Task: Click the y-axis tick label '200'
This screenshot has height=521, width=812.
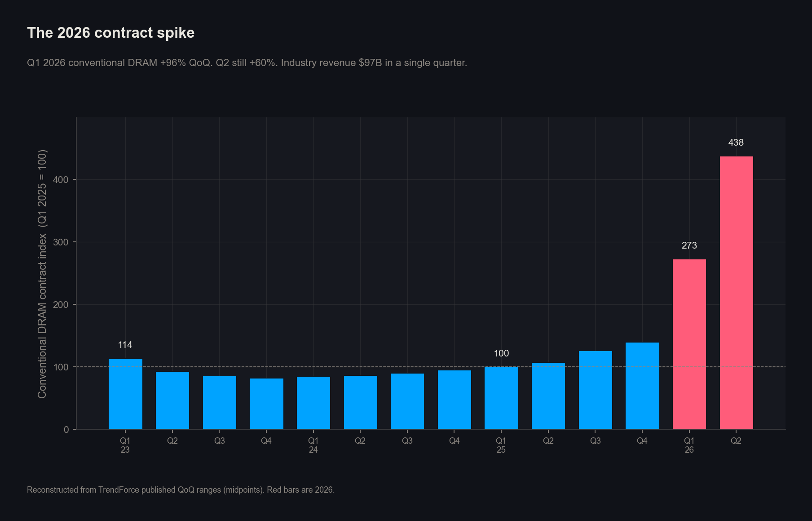Action: pyautogui.click(x=61, y=305)
